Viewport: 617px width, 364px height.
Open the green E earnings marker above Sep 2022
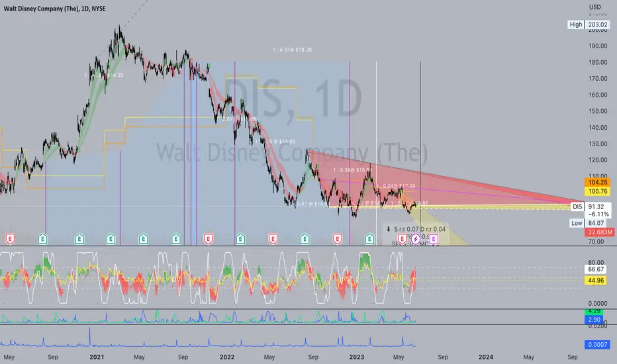tap(305, 238)
